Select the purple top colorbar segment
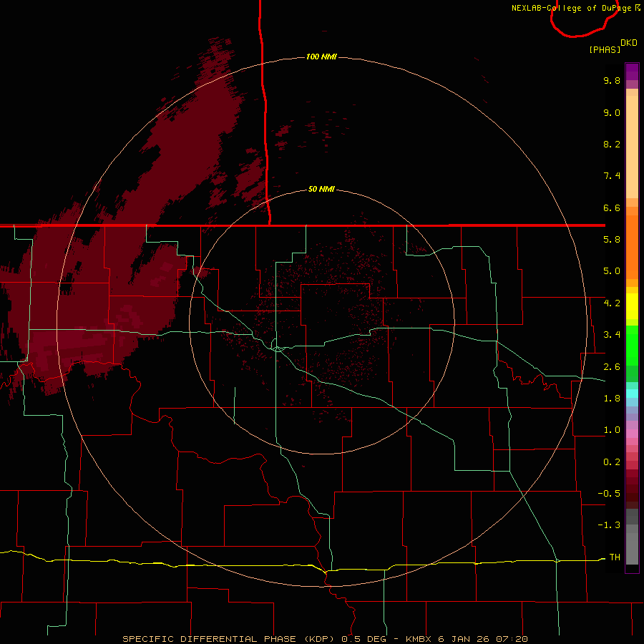The image size is (644, 644). point(632,72)
